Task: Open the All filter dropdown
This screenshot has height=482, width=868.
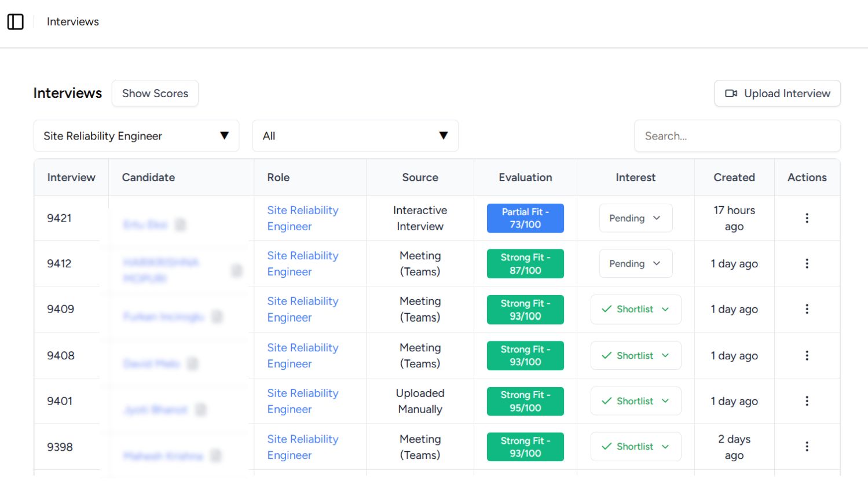Action: (355, 135)
